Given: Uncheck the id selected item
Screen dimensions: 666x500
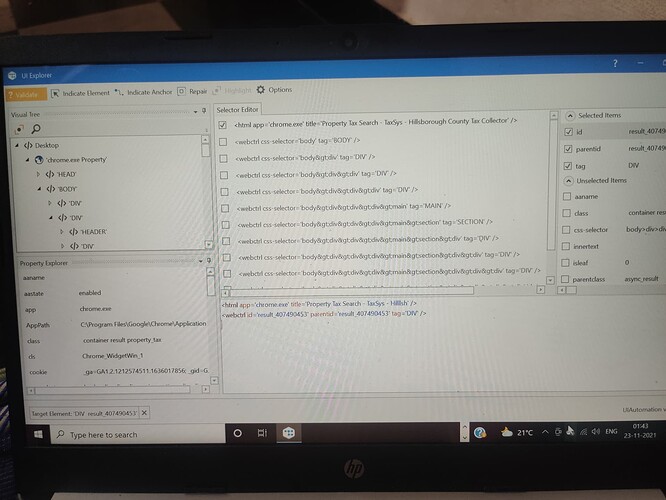Looking at the screenshot, I should (x=568, y=132).
